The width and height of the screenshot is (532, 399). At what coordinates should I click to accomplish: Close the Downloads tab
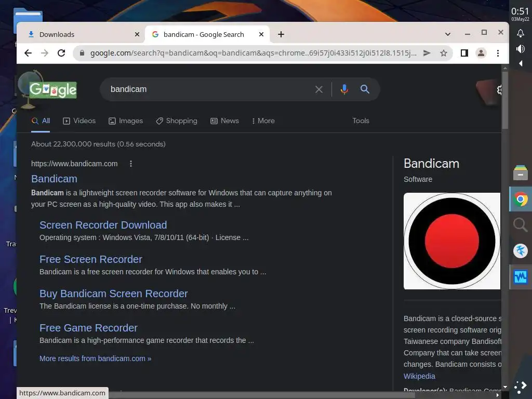pyautogui.click(x=137, y=34)
